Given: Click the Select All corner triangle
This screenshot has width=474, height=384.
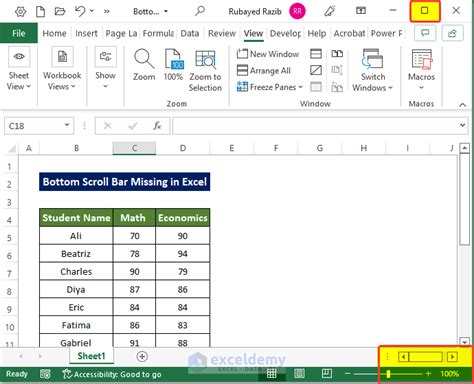Looking at the screenshot, I should [x=12, y=148].
